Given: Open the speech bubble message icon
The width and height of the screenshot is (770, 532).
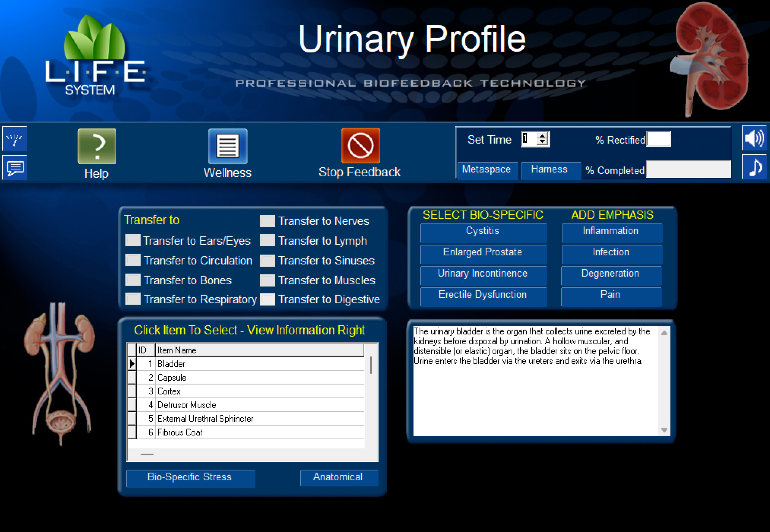Looking at the screenshot, I should click(15, 167).
